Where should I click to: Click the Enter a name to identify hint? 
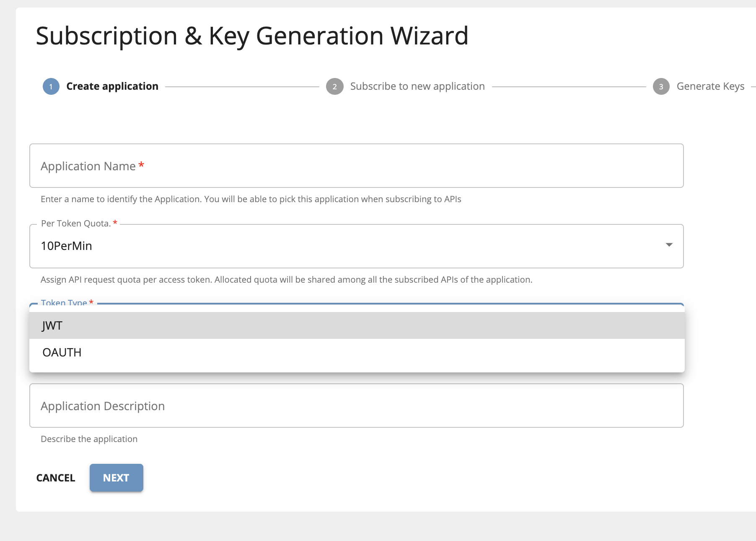pos(251,199)
